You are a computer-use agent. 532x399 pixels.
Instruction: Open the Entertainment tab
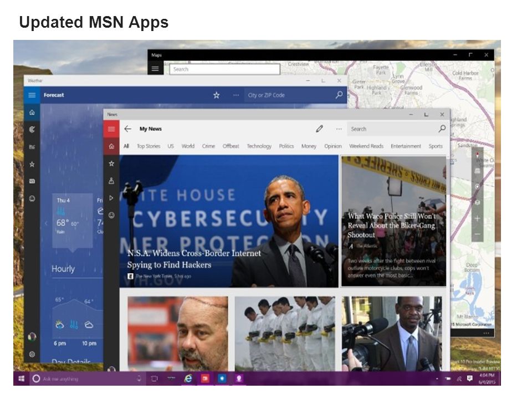pos(406,146)
